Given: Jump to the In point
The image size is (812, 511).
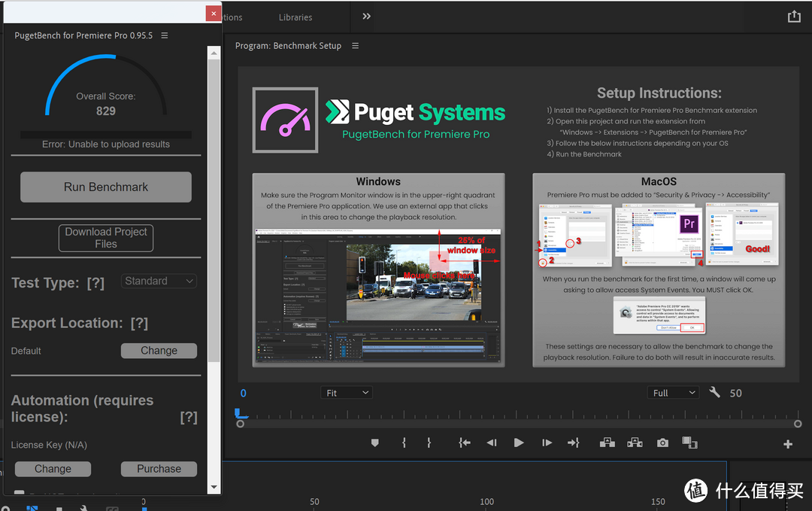Looking at the screenshot, I should (465, 443).
